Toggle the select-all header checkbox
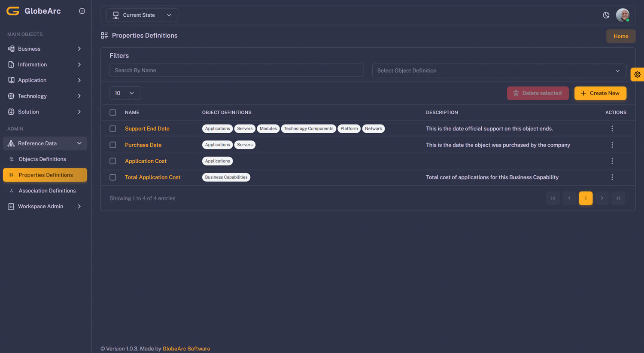 113,113
